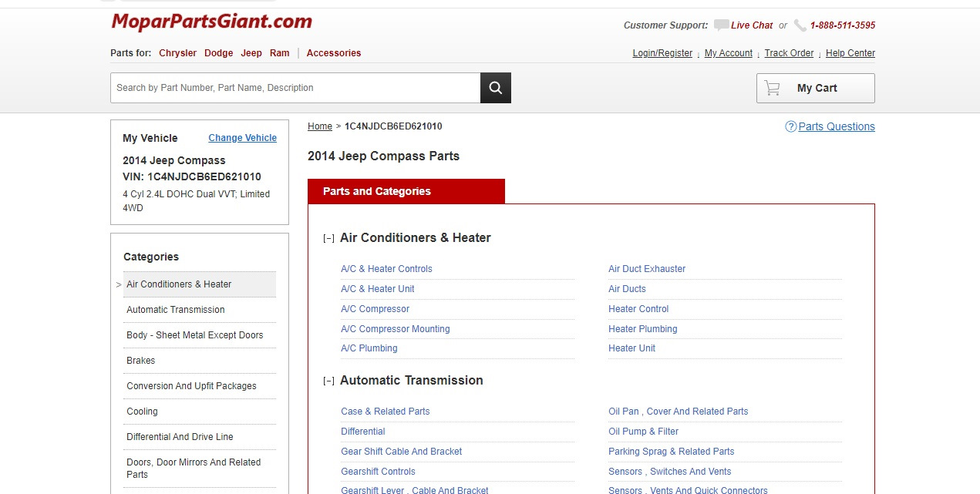Select Brakes category in sidebar
This screenshot has height=494, width=980.
coord(200,361)
